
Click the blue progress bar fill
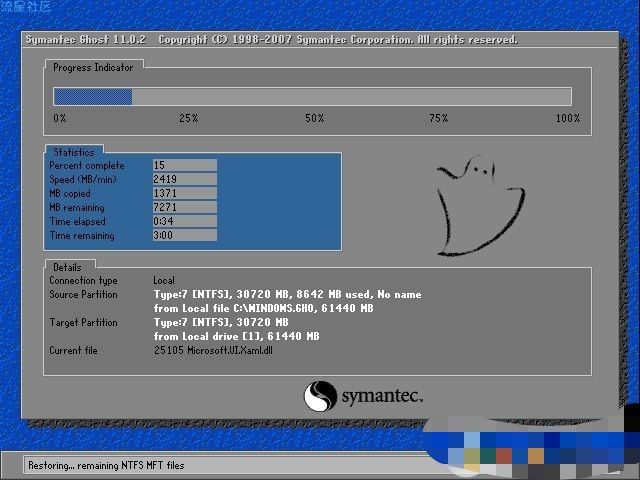click(93, 97)
